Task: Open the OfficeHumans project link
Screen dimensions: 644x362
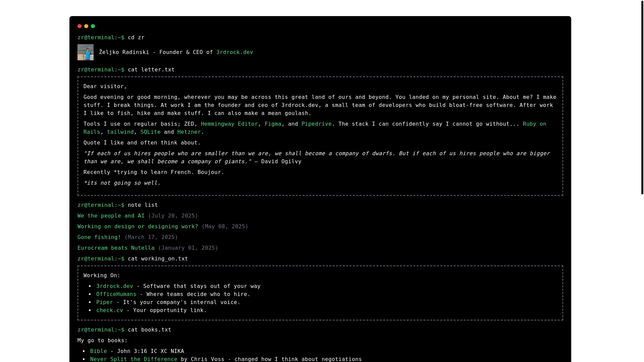Action: click(x=116, y=294)
